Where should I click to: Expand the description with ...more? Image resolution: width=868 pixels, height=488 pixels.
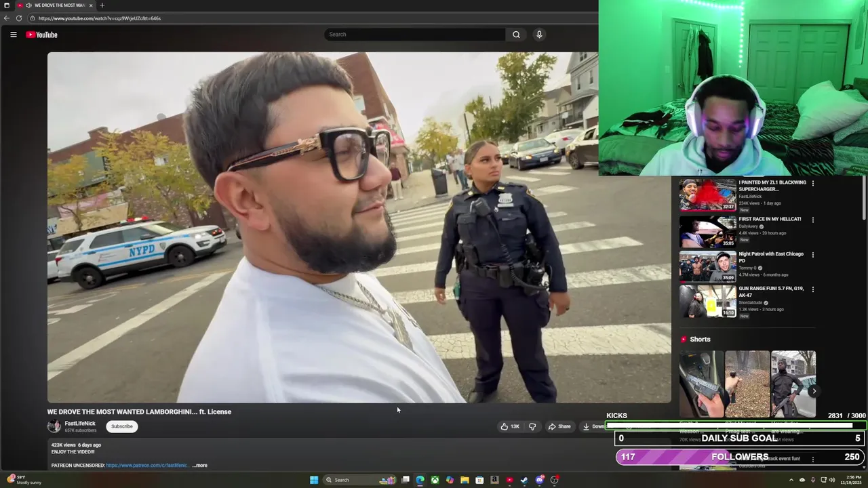coord(200,466)
